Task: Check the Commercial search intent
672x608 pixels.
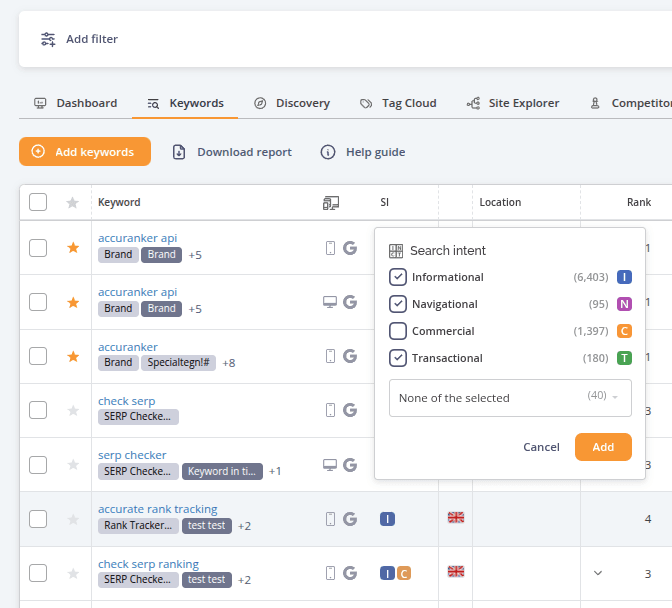Action: pos(398,331)
